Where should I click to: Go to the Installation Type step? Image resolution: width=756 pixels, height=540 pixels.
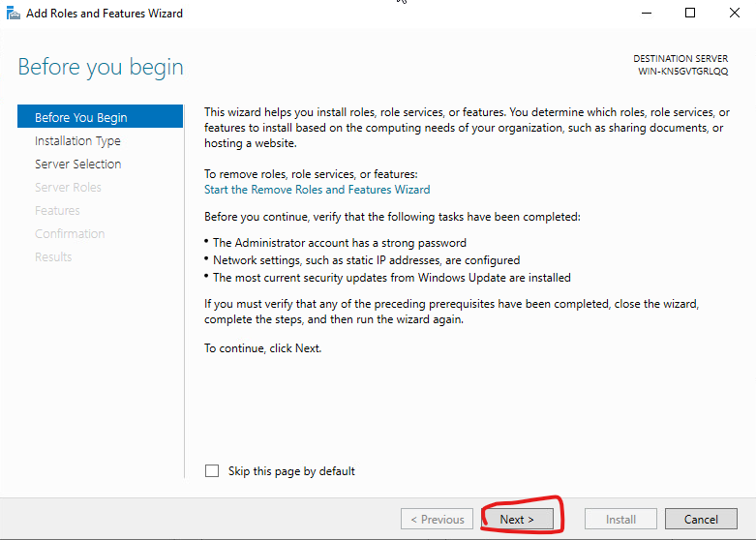(77, 140)
